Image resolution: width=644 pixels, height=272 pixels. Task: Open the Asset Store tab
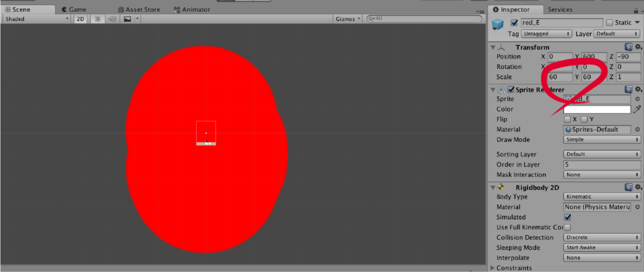(139, 9)
